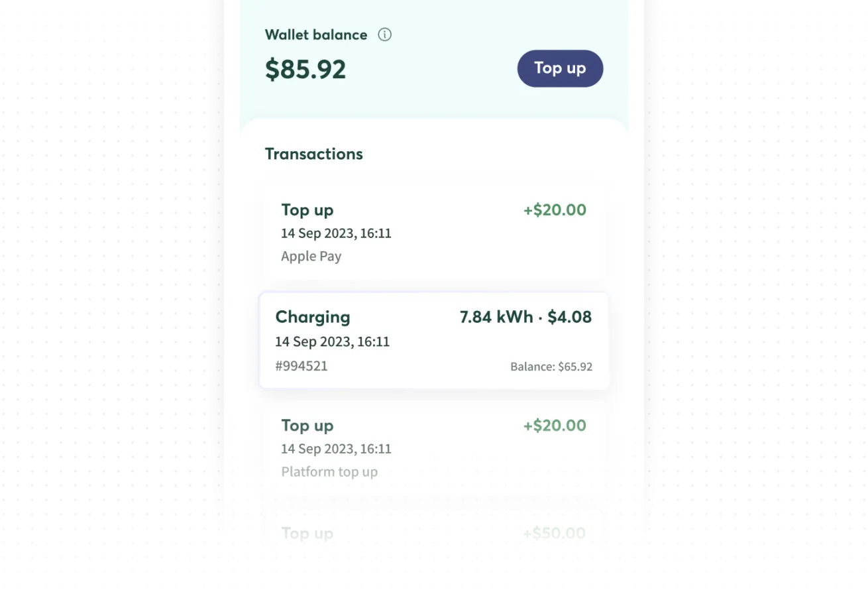
Task: Click the Platform top up description text
Action: [x=329, y=472]
